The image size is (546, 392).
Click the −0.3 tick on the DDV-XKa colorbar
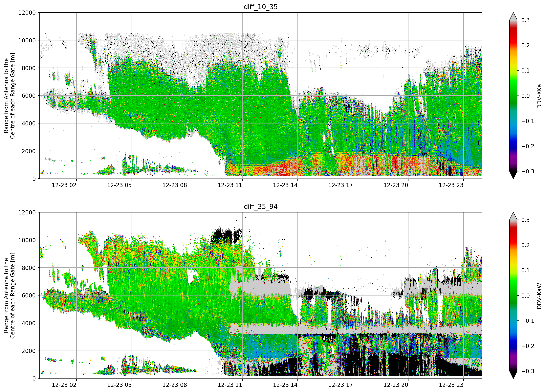pyautogui.click(x=528, y=171)
